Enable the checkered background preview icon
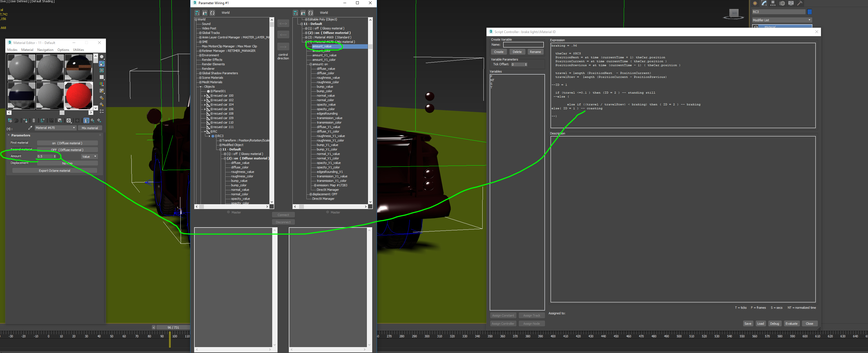Screen dimensions: 868x353 102,71
